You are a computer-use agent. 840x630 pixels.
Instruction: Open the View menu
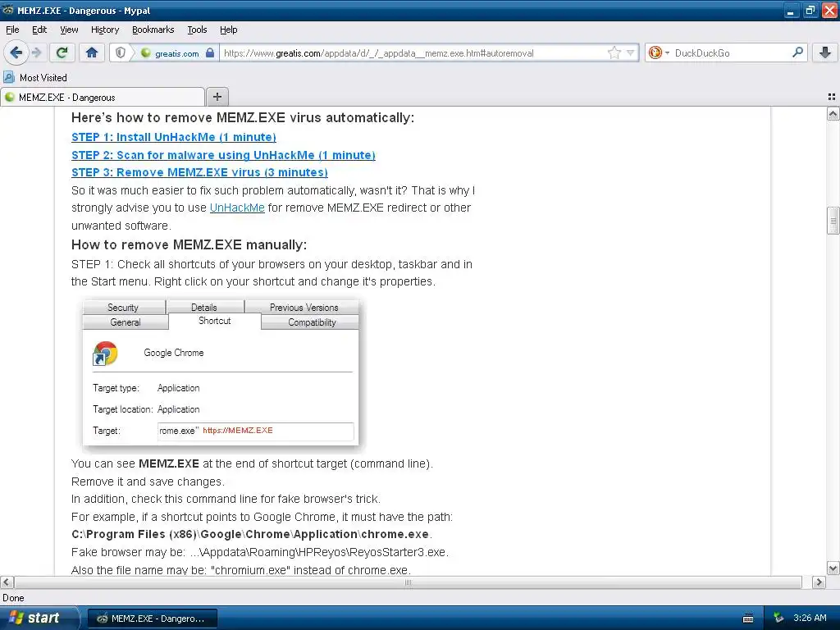pos(69,30)
